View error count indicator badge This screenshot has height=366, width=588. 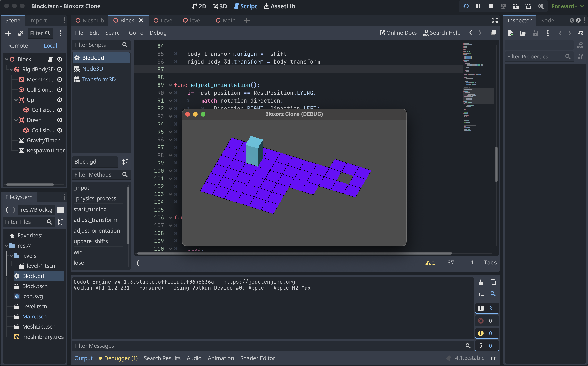coord(485,320)
